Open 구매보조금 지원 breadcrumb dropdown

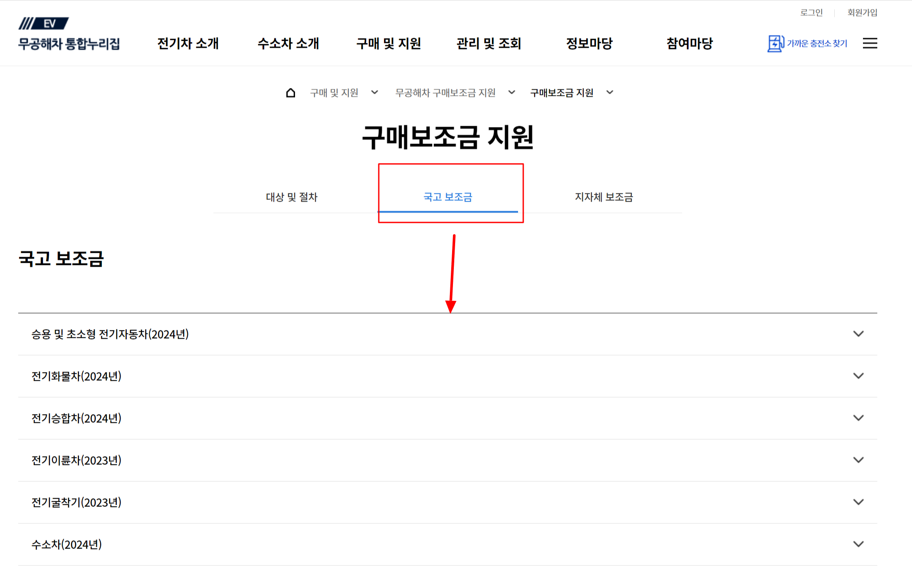pyautogui.click(x=610, y=92)
